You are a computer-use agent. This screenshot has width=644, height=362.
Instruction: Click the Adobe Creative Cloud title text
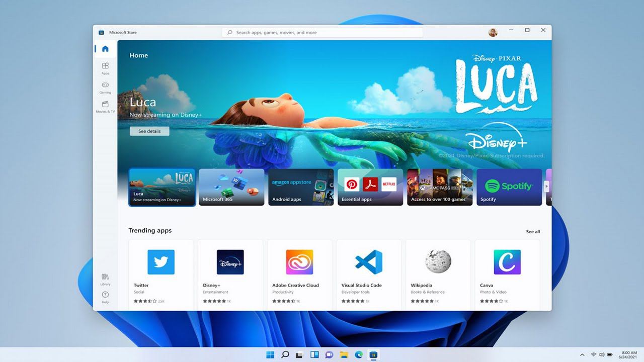[x=295, y=285]
